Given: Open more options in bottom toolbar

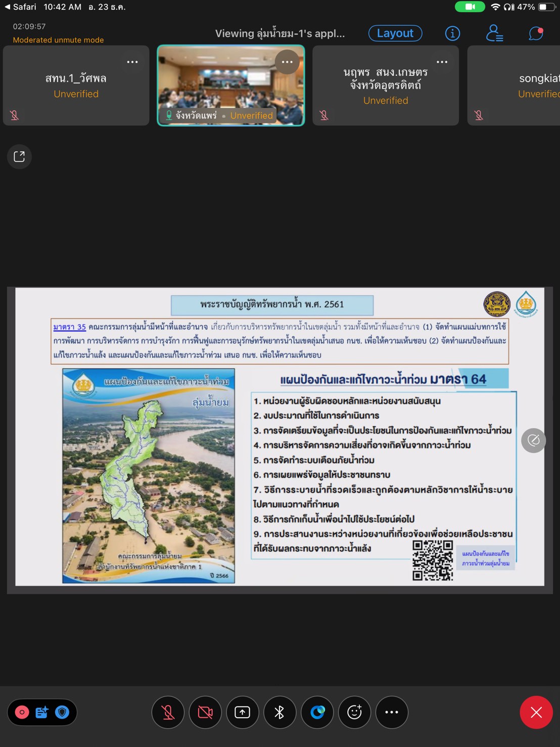Looking at the screenshot, I should coord(392,712).
